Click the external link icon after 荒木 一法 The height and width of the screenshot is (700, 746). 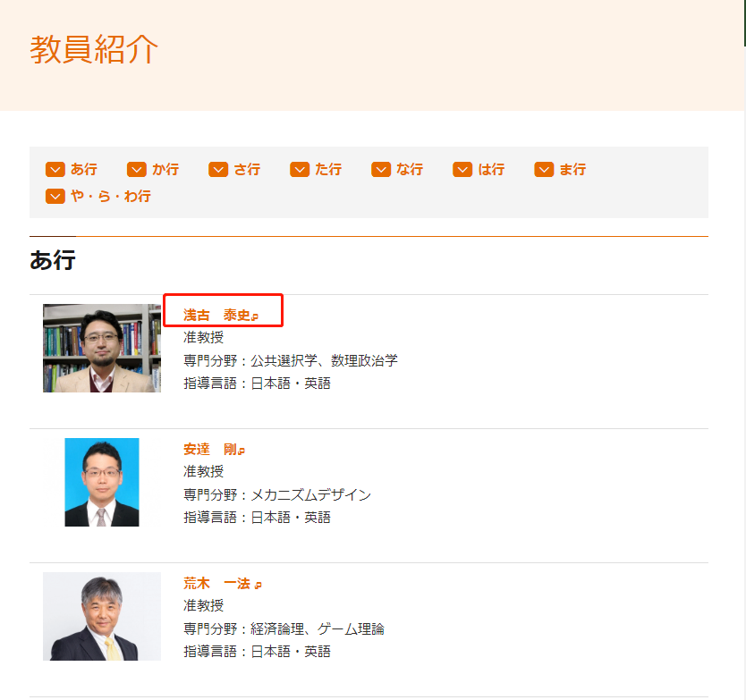(259, 586)
